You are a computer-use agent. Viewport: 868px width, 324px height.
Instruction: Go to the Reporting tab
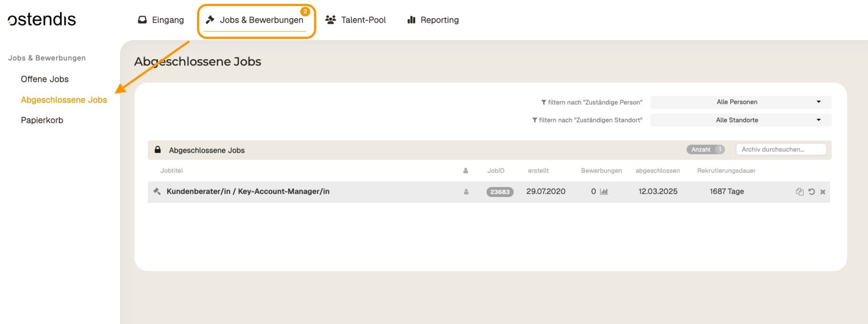[433, 20]
